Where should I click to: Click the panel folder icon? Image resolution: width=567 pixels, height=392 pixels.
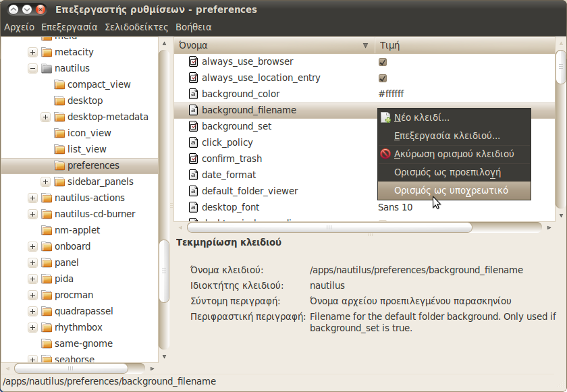coord(47,262)
